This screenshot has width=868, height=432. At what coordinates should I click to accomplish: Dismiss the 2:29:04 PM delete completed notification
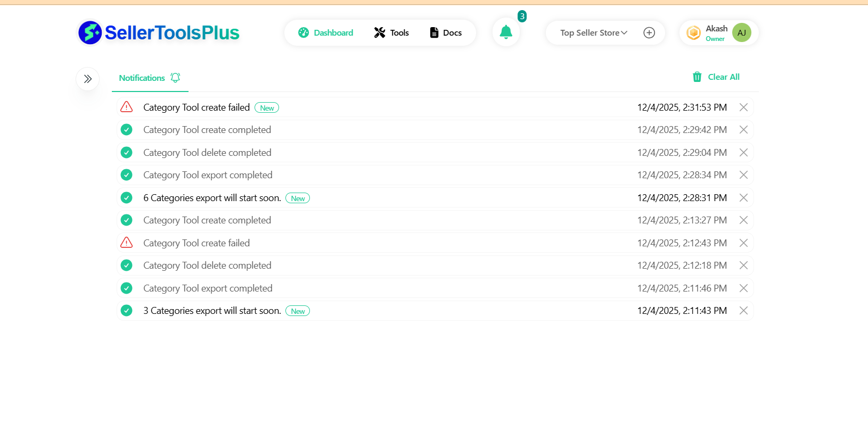(744, 153)
